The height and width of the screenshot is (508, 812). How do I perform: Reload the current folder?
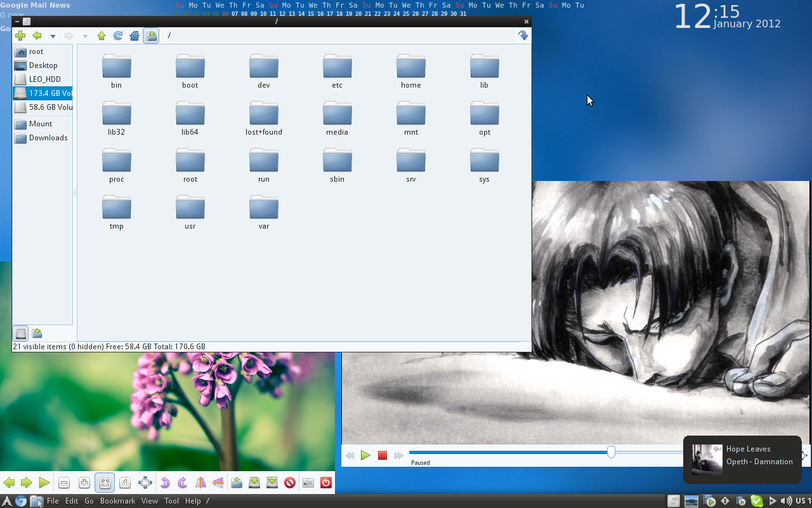pos(118,36)
